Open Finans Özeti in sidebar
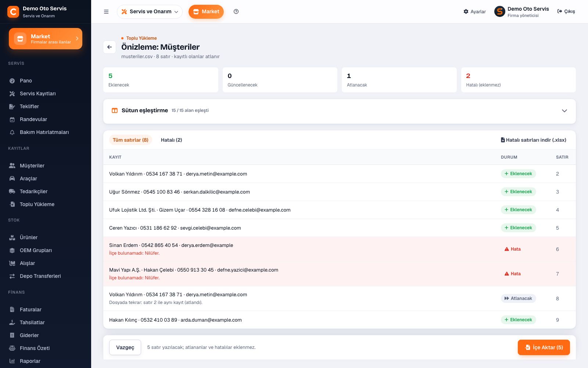The width and height of the screenshot is (588, 368). tap(46, 348)
